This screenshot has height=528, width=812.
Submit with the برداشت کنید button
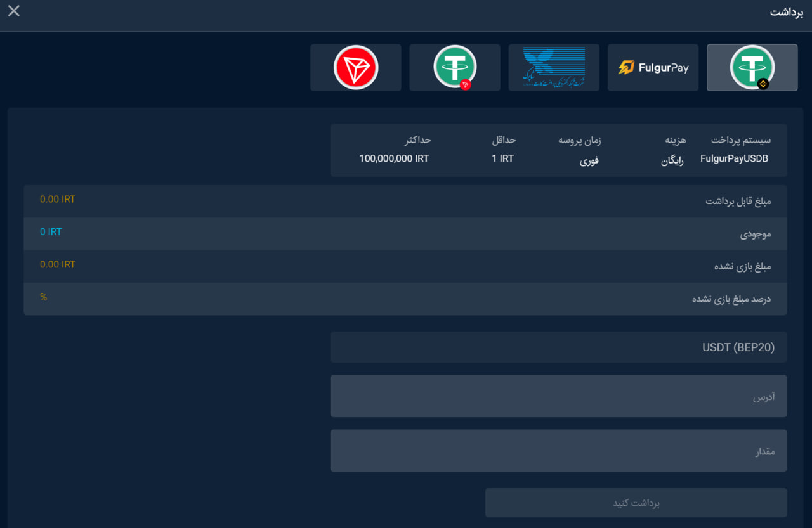point(636,503)
